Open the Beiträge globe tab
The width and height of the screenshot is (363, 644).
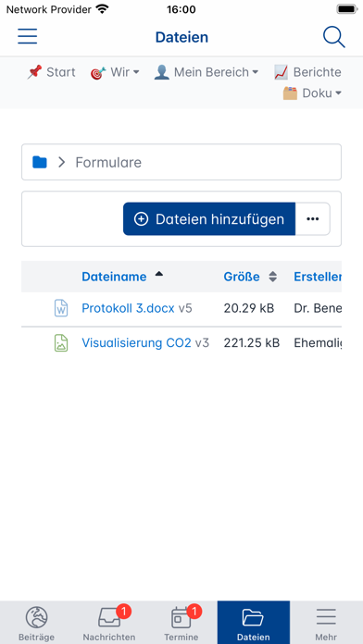(37, 623)
